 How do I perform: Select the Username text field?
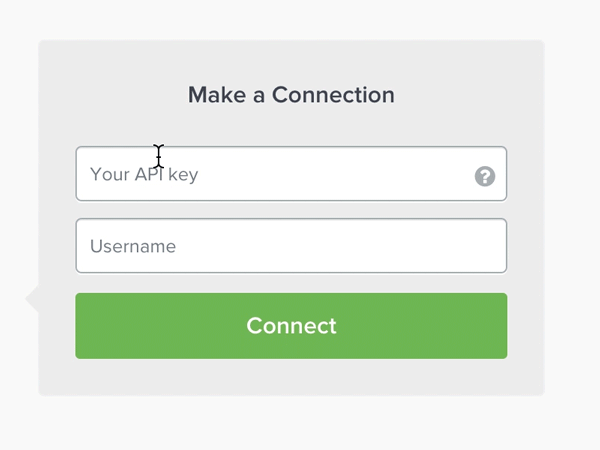[291, 246]
